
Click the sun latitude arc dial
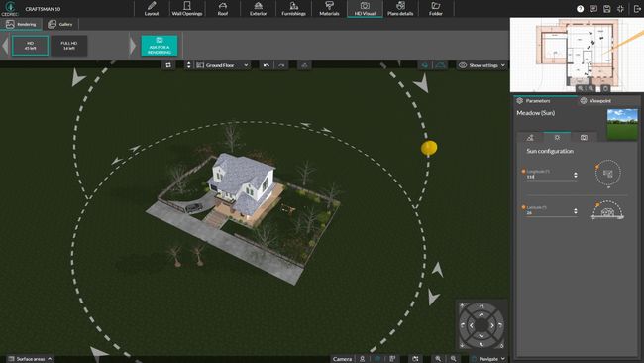pos(608,210)
